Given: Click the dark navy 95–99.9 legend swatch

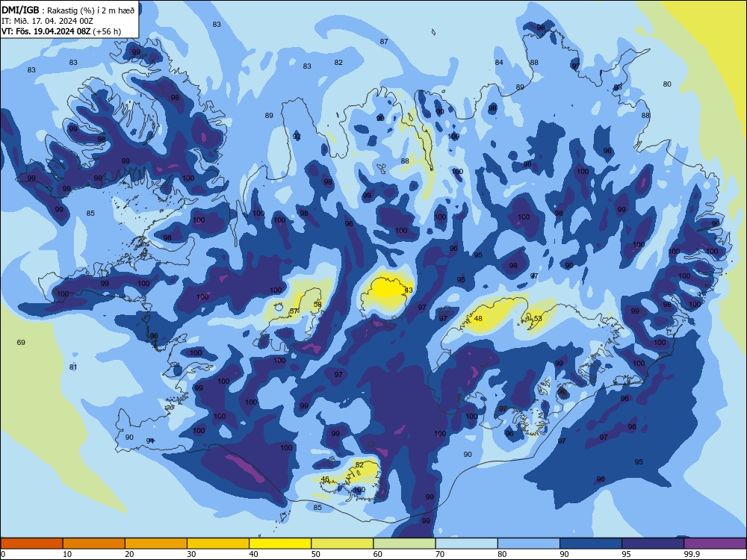Looking at the screenshot, I should 653,544.
